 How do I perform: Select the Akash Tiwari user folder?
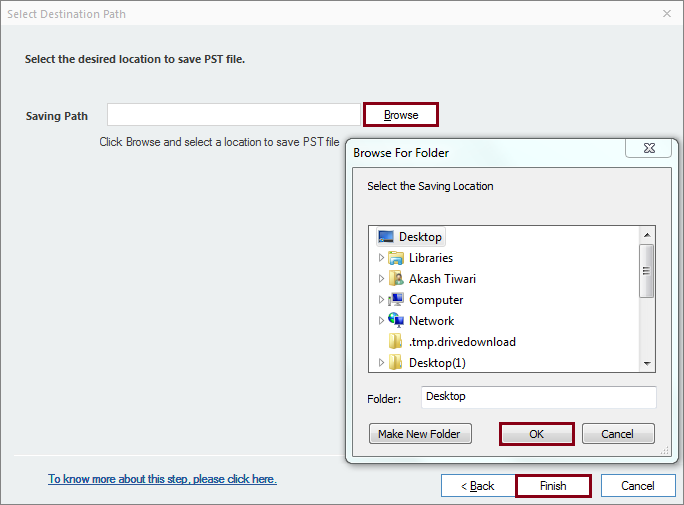[442, 279]
